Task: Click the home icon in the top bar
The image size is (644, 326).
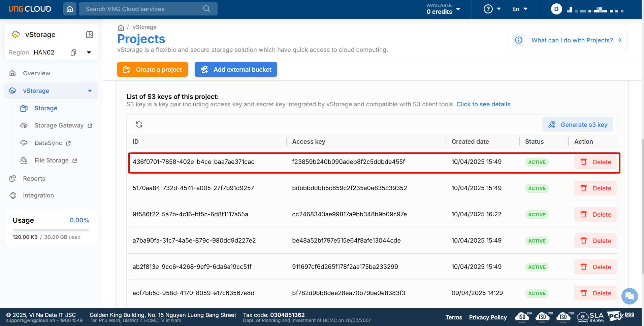Action: (70, 9)
